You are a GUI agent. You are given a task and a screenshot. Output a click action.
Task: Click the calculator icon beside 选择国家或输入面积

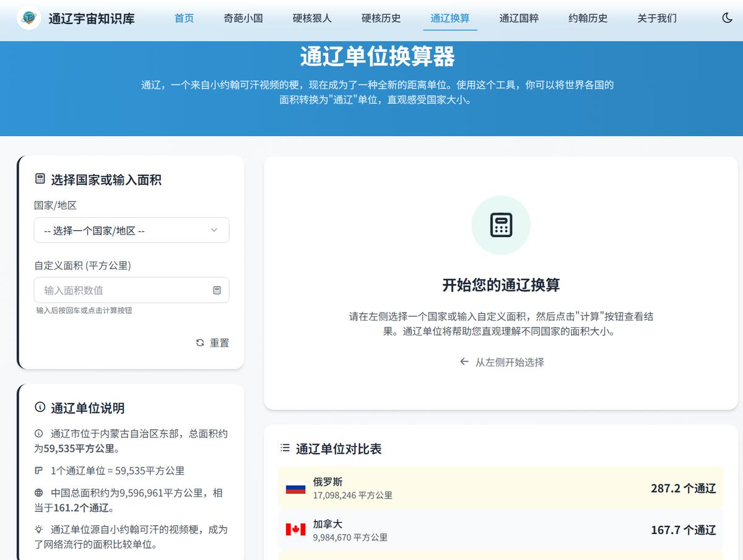coord(40,179)
